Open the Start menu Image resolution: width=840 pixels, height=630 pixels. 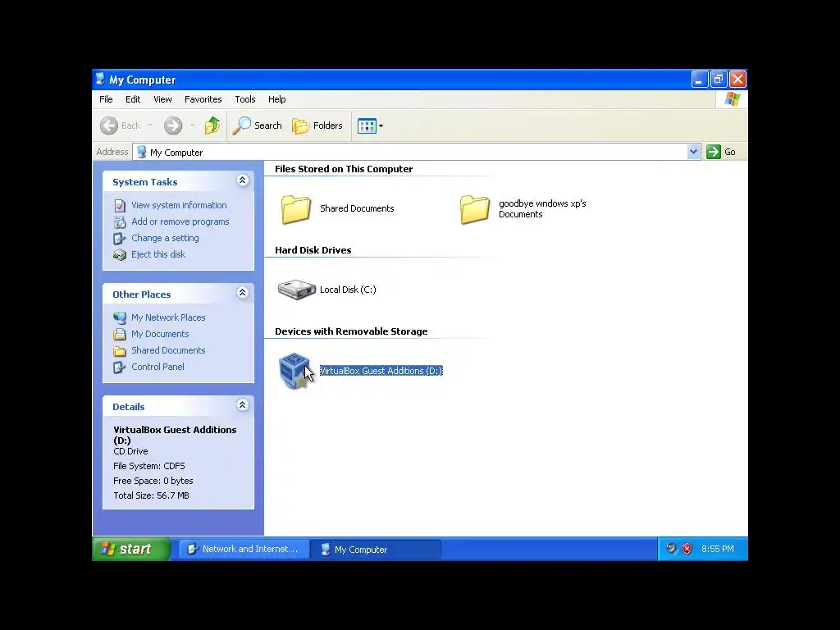[131, 549]
